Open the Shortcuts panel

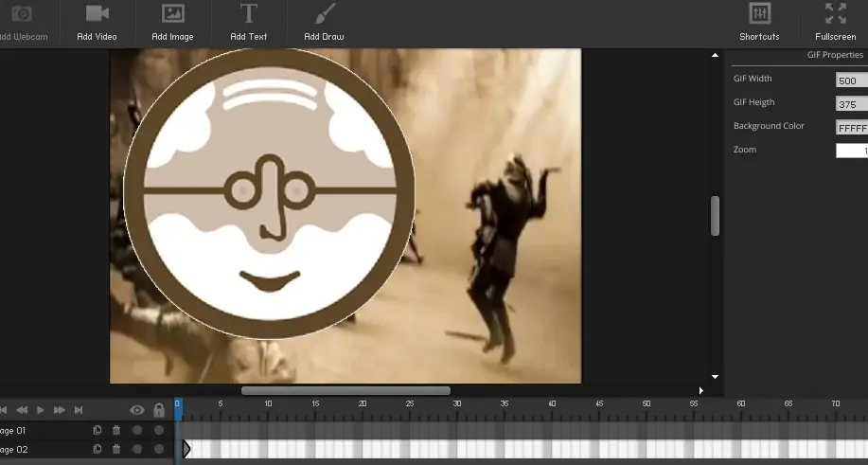(759, 24)
